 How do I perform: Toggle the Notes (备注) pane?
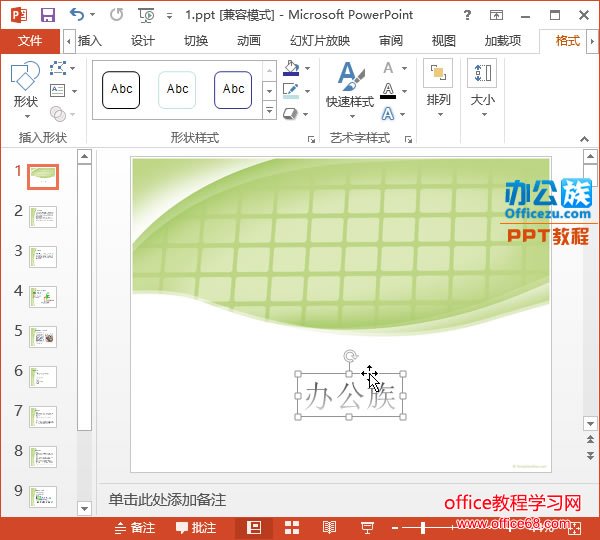(x=135, y=527)
